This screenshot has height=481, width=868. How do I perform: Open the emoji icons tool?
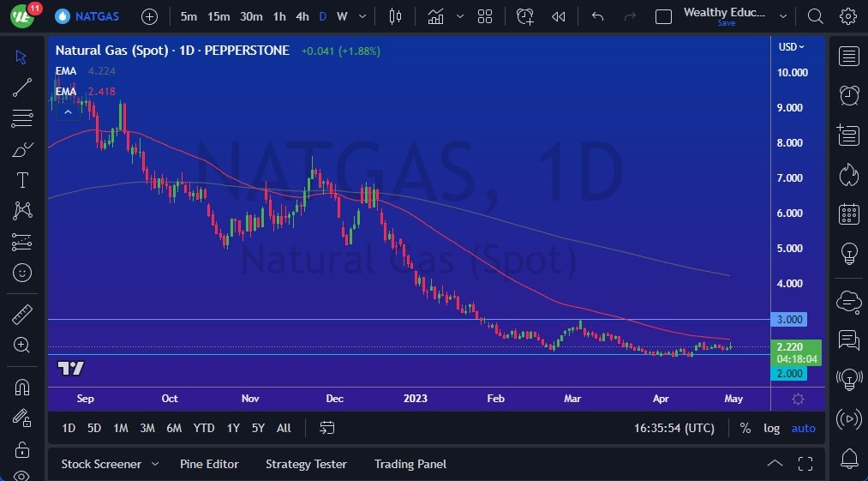(21, 273)
